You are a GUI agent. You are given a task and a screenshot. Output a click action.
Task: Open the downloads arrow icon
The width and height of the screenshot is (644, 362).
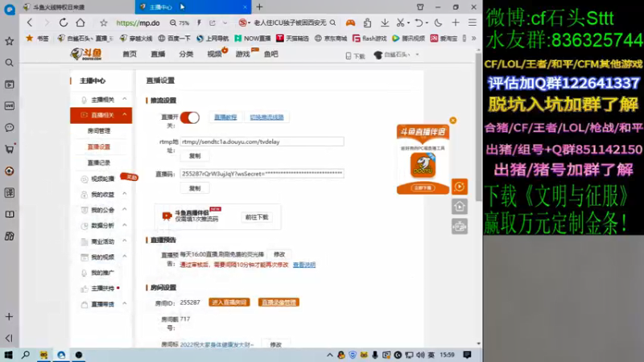[385, 23]
